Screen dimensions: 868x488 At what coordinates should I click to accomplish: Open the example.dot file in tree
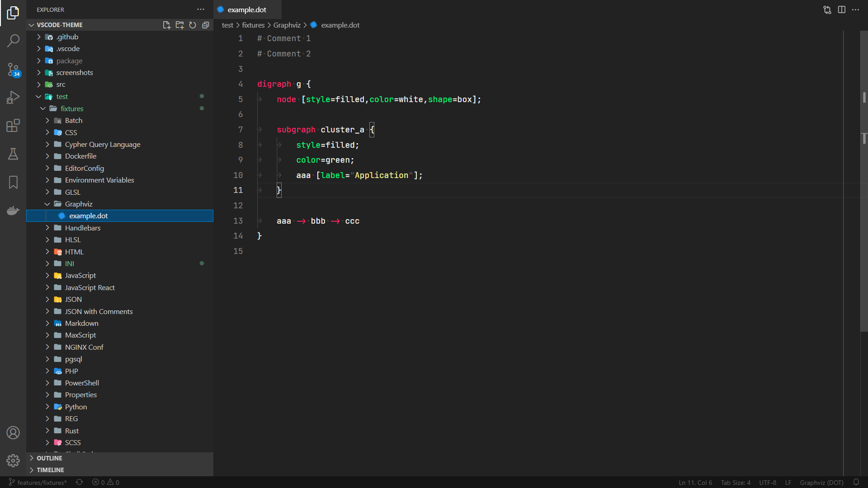click(88, 216)
